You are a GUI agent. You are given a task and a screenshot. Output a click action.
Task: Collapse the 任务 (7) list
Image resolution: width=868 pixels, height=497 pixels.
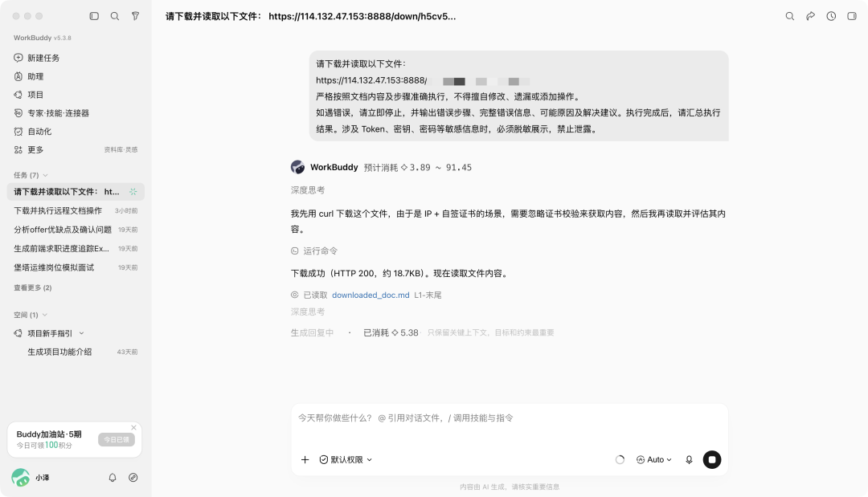(31, 175)
